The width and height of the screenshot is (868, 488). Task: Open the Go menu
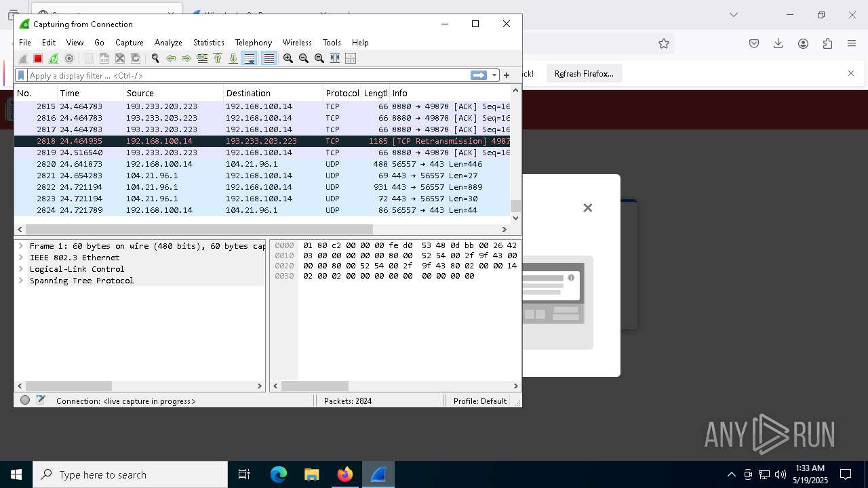(x=100, y=42)
